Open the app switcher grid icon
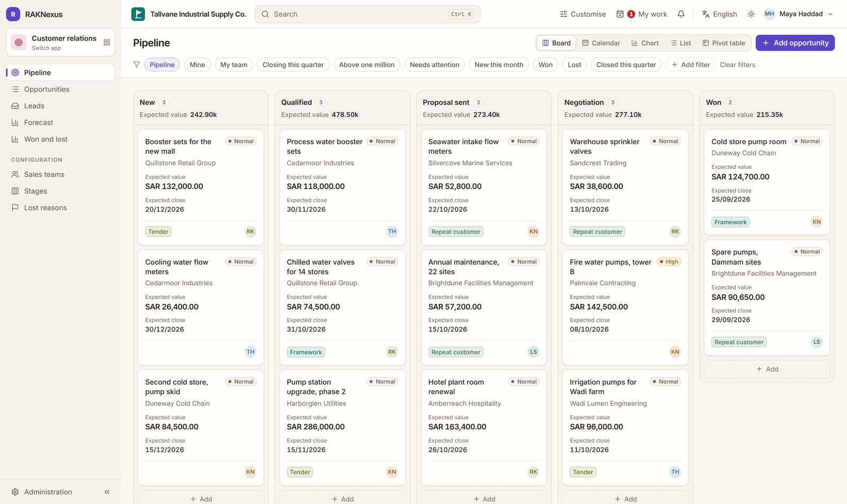The width and height of the screenshot is (847, 504). [107, 42]
